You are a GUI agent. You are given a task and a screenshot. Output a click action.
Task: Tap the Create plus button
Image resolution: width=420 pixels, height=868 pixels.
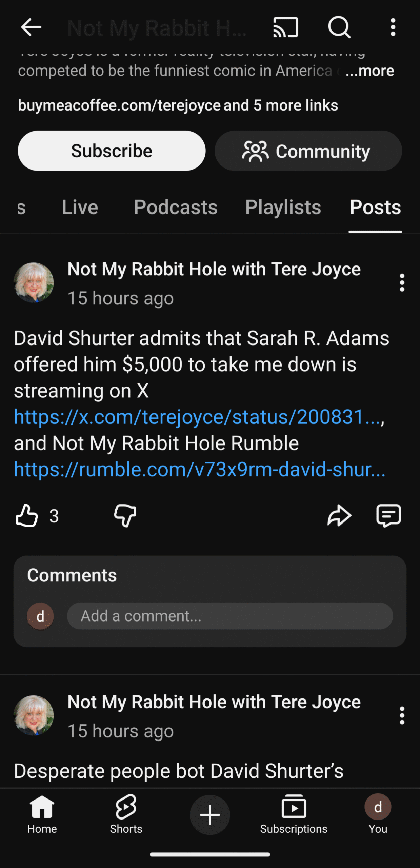(x=210, y=815)
